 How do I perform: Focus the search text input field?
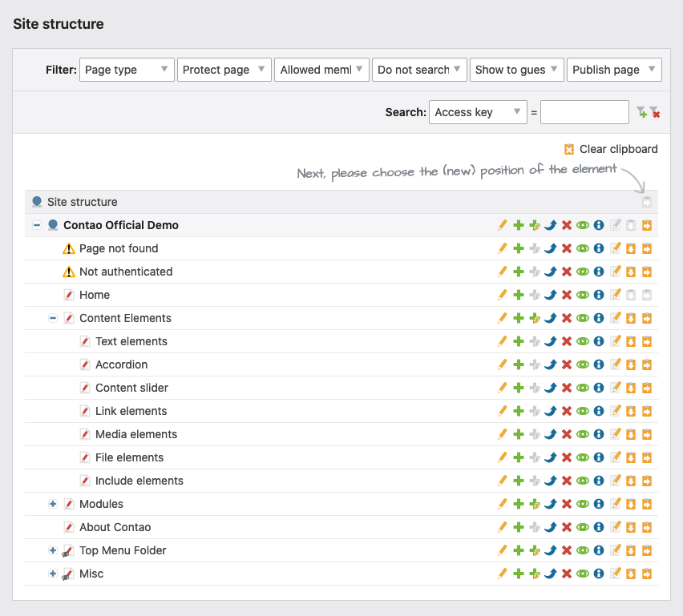click(x=584, y=112)
